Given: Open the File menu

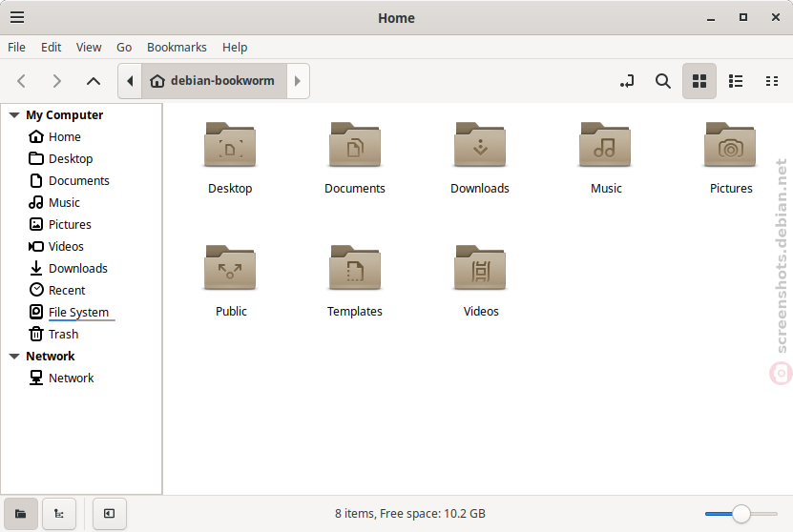Looking at the screenshot, I should (x=16, y=47).
